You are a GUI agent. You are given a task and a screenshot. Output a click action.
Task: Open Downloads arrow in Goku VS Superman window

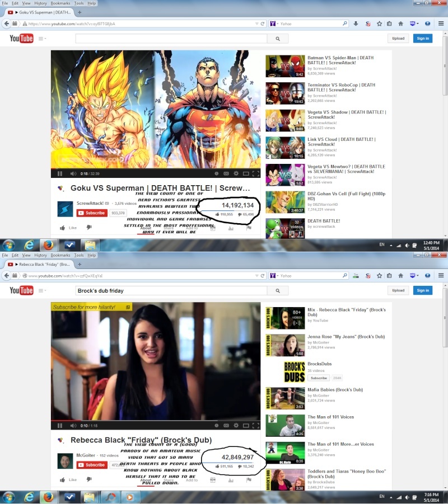coord(356,23)
